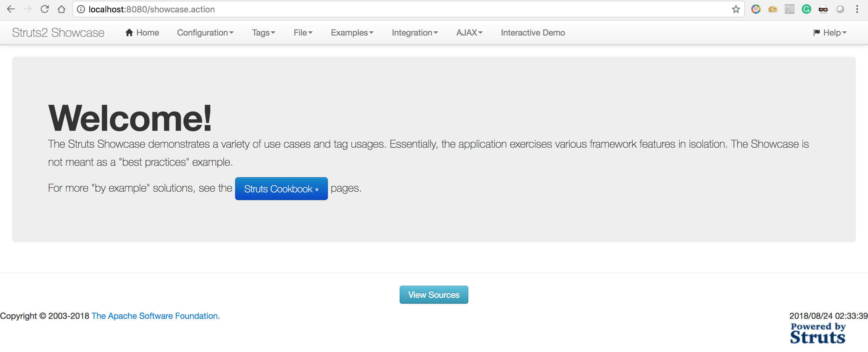Click the site information icon in address bar
The height and width of the screenshot is (352, 868).
pyautogui.click(x=81, y=9)
